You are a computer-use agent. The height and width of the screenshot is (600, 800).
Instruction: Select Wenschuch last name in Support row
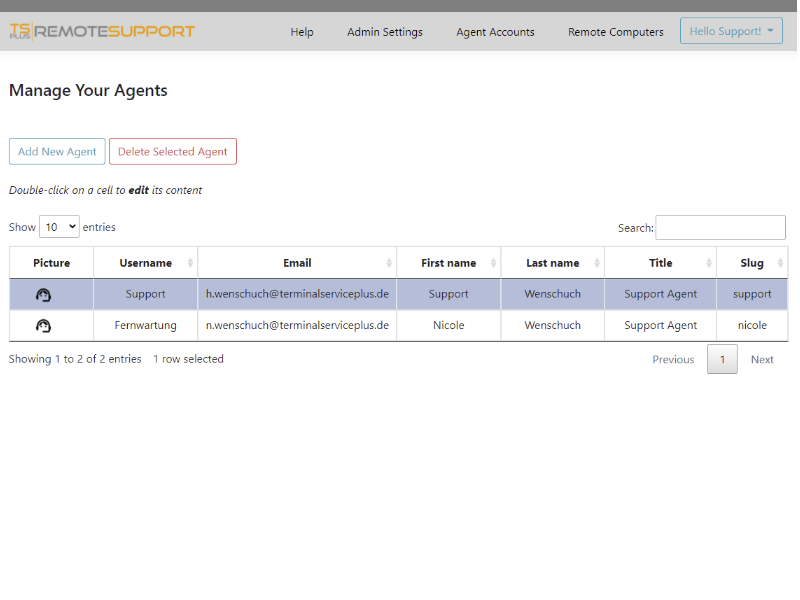click(553, 294)
